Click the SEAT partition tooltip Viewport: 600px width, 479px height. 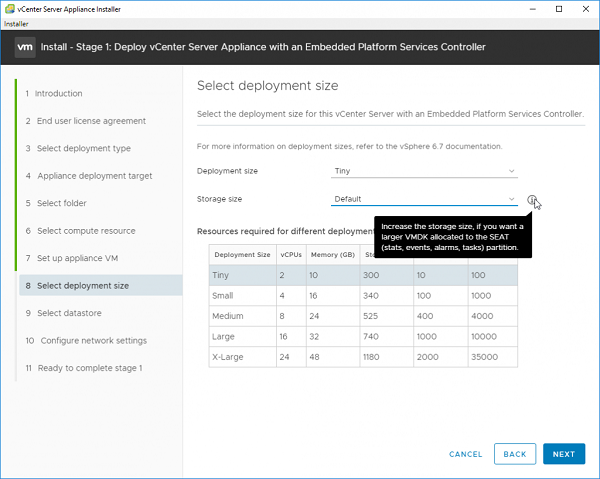(453, 237)
